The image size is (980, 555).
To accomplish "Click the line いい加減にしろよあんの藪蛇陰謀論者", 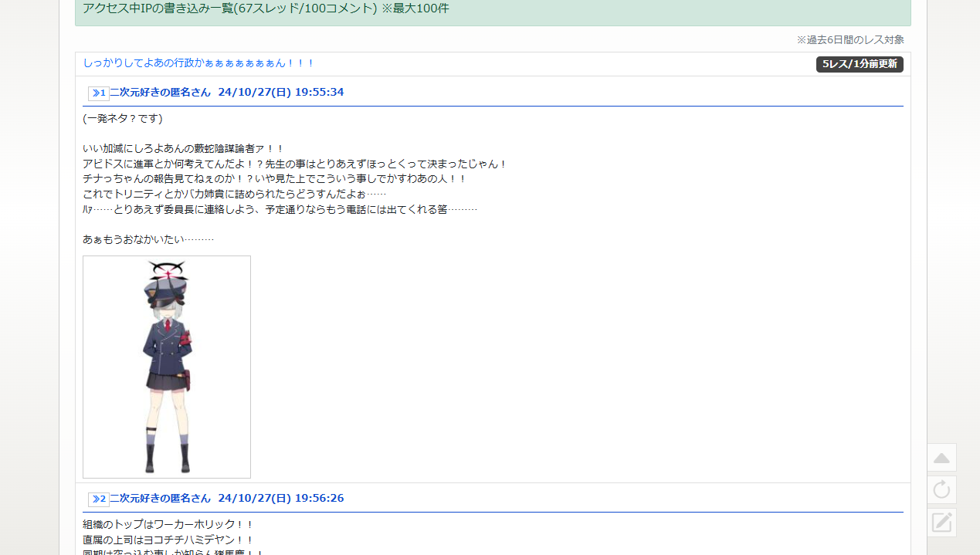I will pyautogui.click(x=184, y=149).
